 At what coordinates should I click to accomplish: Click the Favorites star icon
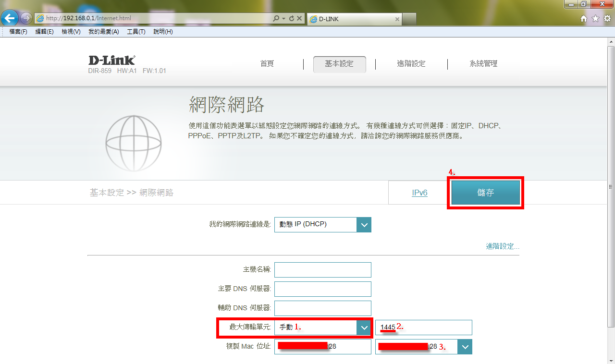[595, 19]
